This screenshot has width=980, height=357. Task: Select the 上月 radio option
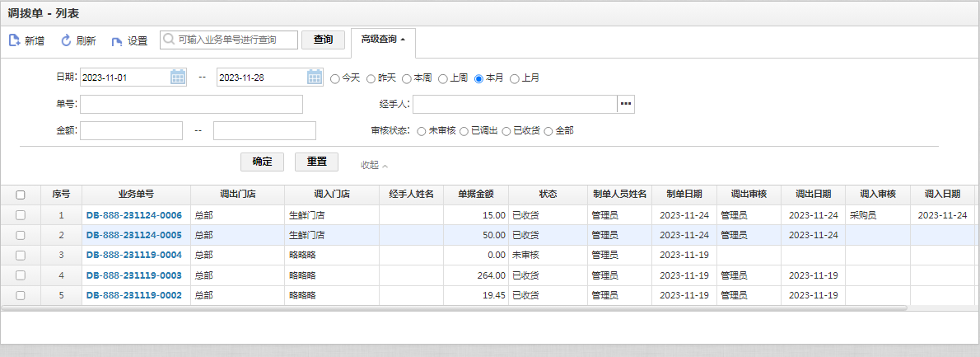click(515, 79)
